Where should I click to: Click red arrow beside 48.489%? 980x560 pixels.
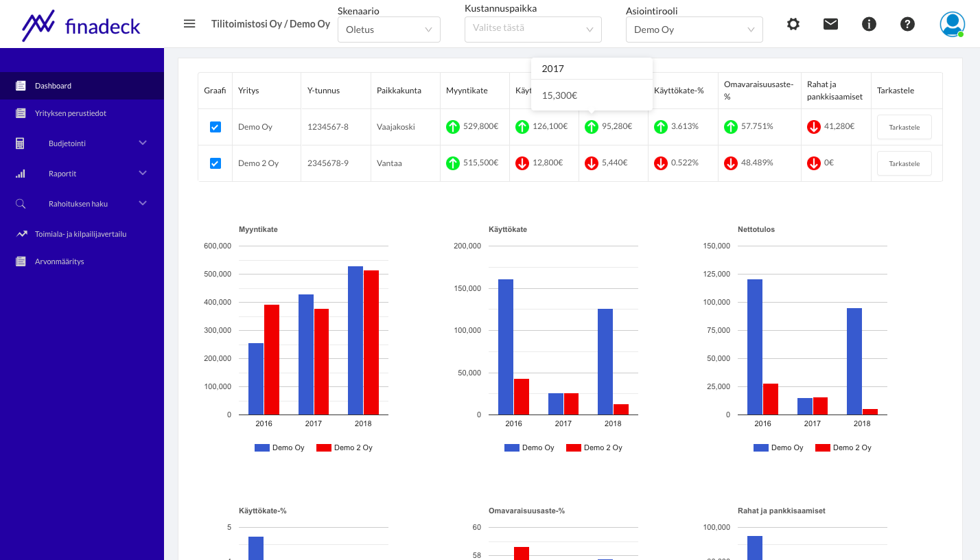(x=731, y=163)
